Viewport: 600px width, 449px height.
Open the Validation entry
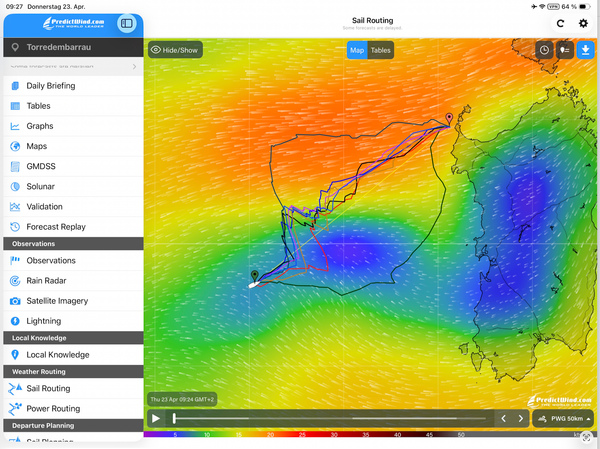73,207
